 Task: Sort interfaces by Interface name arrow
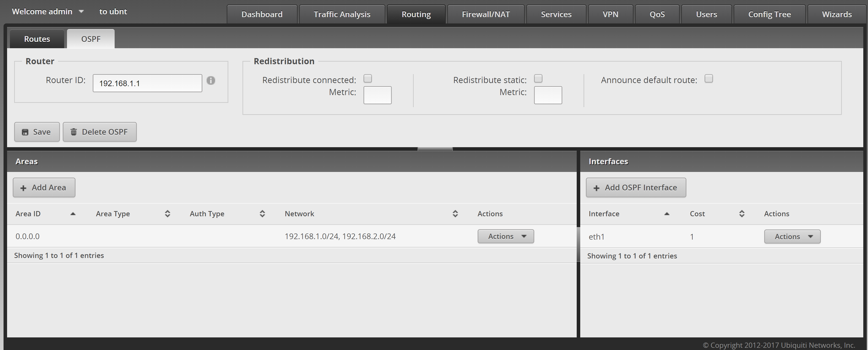click(667, 214)
